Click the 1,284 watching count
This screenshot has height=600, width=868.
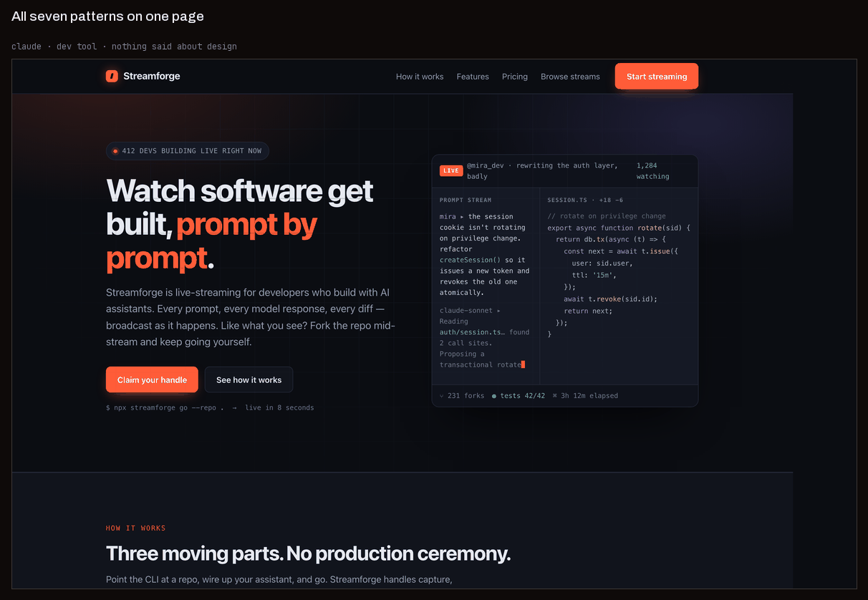click(653, 170)
